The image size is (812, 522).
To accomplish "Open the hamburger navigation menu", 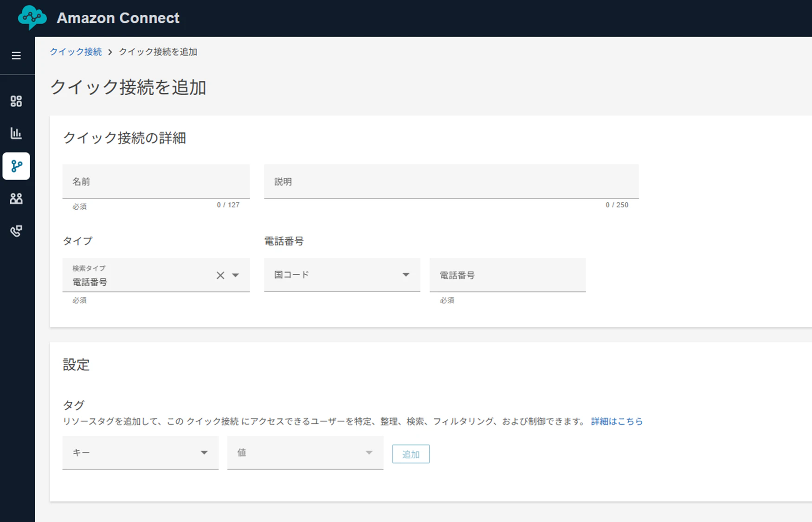I will click(x=16, y=56).
